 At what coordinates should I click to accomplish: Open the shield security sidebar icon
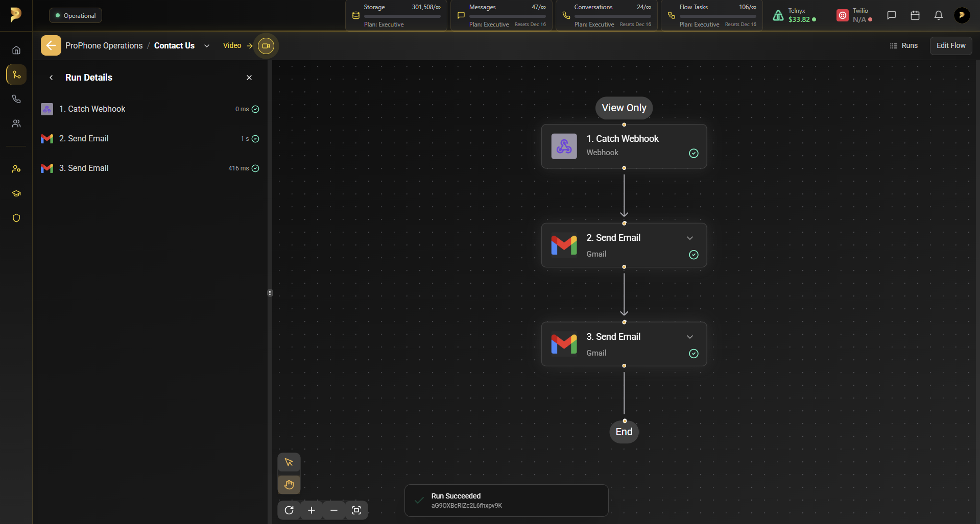[16, 218]
